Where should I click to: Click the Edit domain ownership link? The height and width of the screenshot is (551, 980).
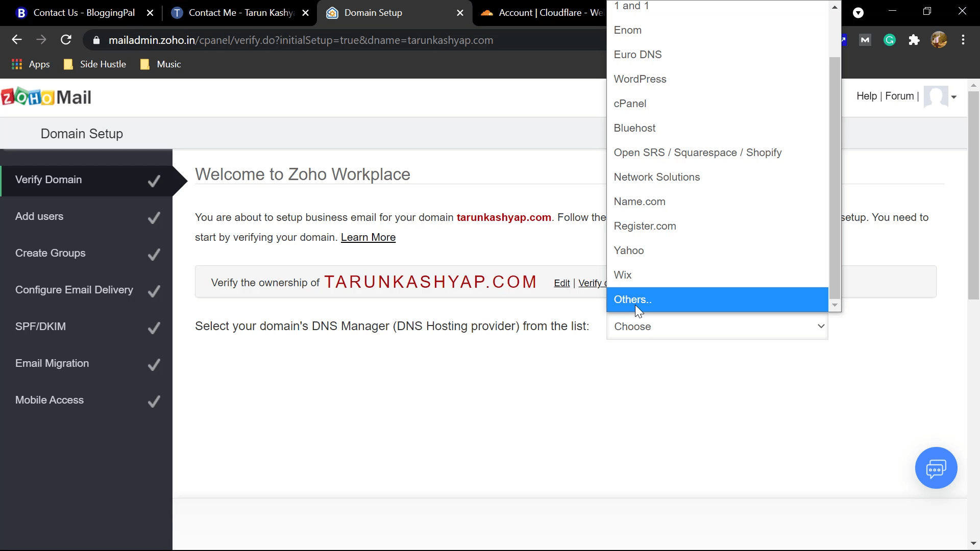tap(562, 283)
